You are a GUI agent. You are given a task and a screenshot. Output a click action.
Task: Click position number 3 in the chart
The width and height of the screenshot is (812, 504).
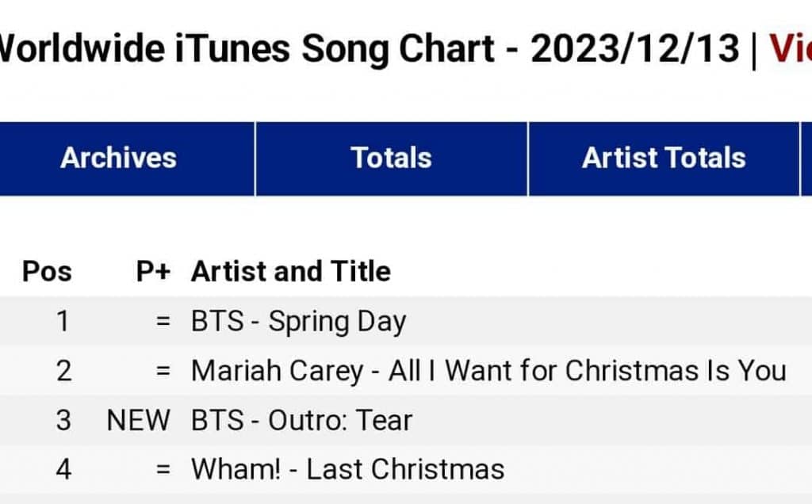point(63,420)
